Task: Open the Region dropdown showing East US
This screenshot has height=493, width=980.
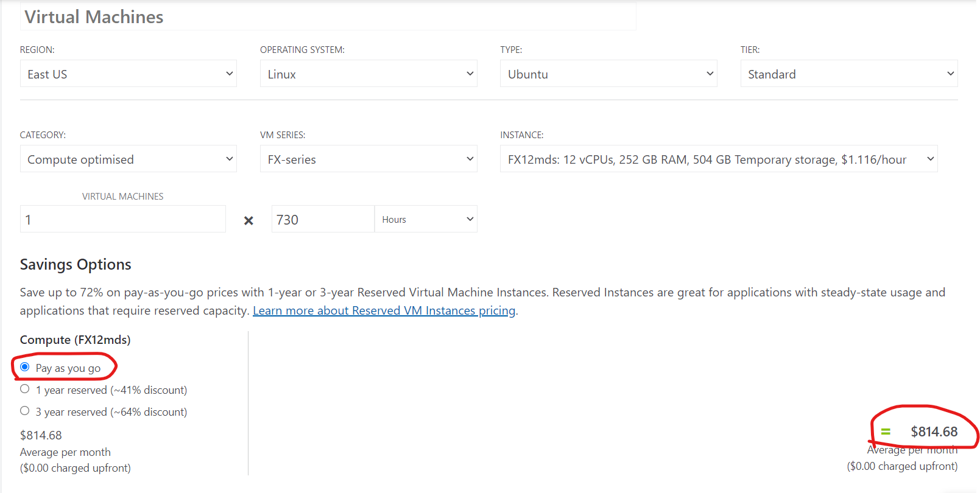Action: (129, 74)
